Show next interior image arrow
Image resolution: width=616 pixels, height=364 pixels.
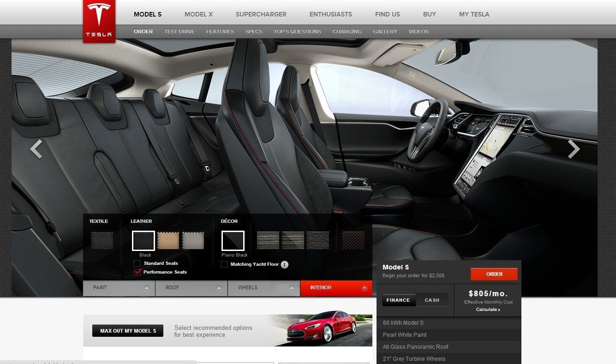click(x=574, y=149)
